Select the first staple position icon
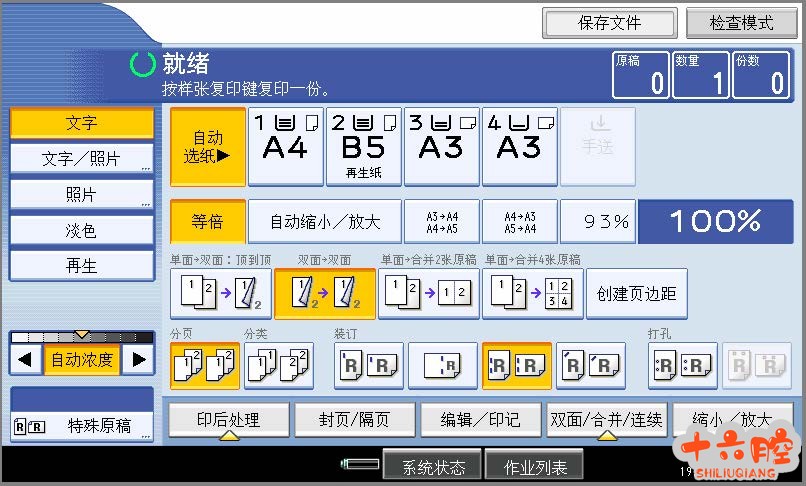The width and height of the screenshot is (806, 486). click(x=369, y=365)
